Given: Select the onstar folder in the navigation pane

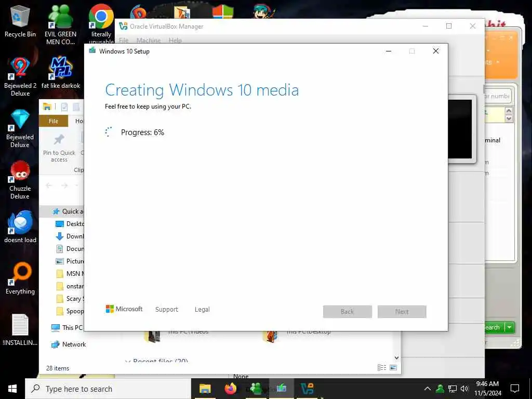Looking at the screenshot, I should pyautogui.click(x=69, y=286).
